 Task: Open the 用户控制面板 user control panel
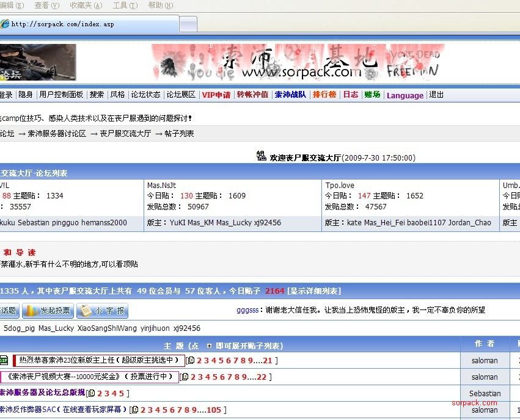[61, 95]
